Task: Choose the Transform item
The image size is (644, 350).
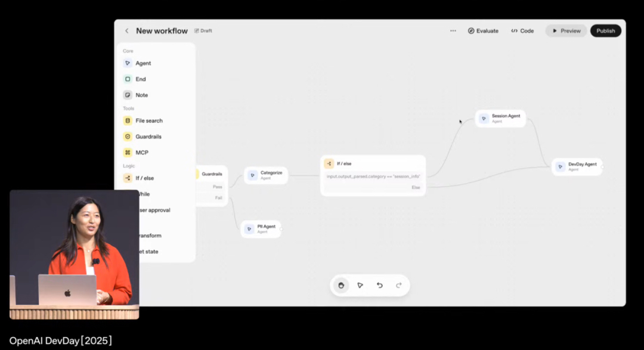Action: point(150,236)
